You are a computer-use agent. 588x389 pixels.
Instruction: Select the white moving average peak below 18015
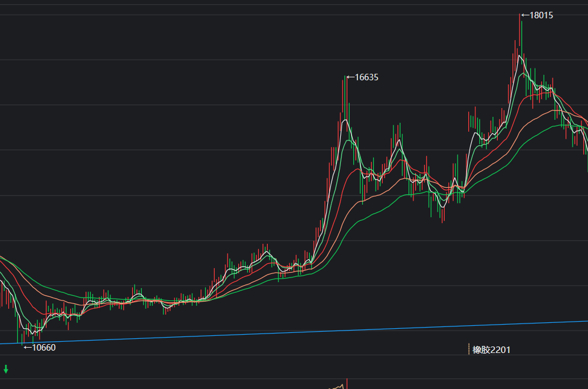(x=519, y=56)
